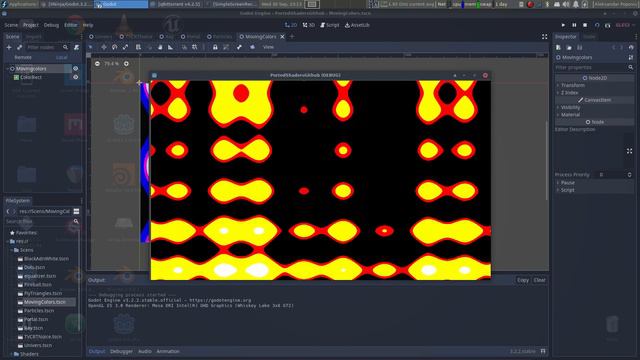Activate the Ruler Mode tool

tap(171, 47)
